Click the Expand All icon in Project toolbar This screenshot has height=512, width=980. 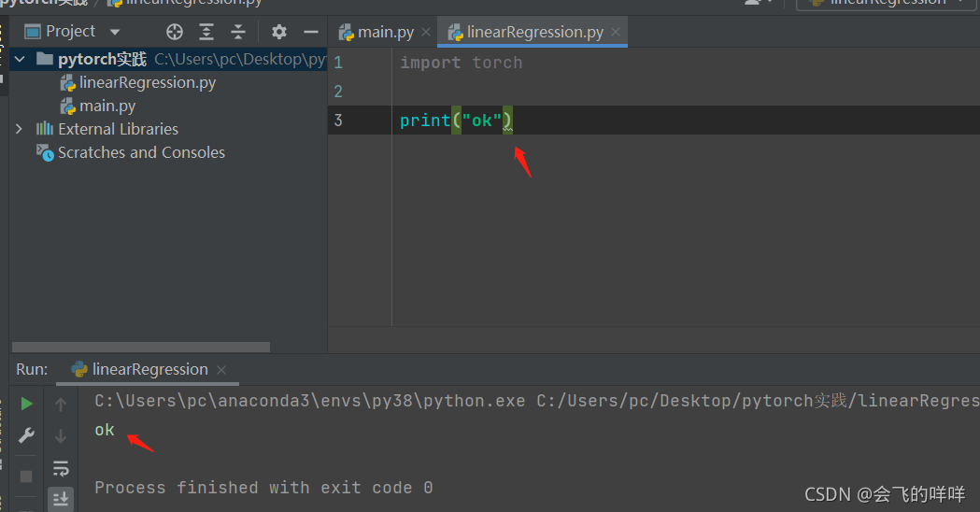coord(206,32)
